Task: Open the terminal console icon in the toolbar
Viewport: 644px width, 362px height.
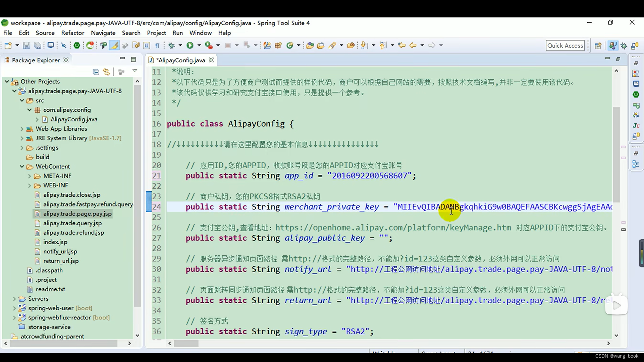Action: click(51, 45)
